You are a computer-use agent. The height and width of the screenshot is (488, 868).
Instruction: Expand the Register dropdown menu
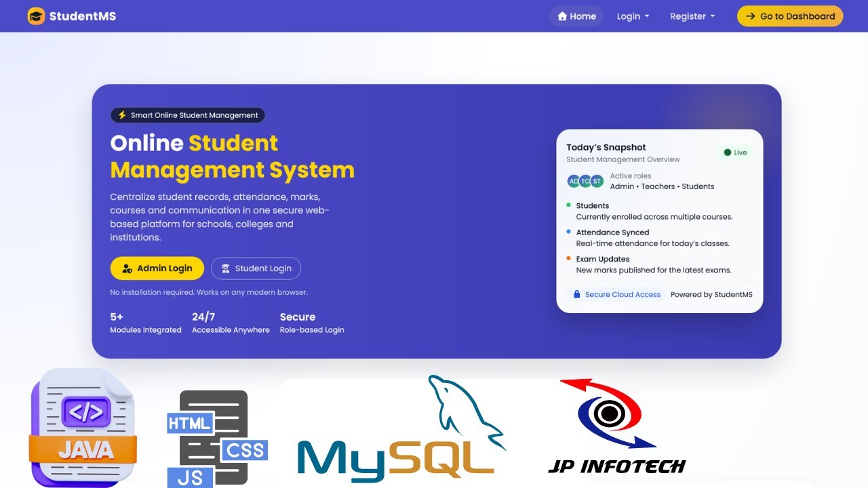pyautogui.click(x=692, y=16)
